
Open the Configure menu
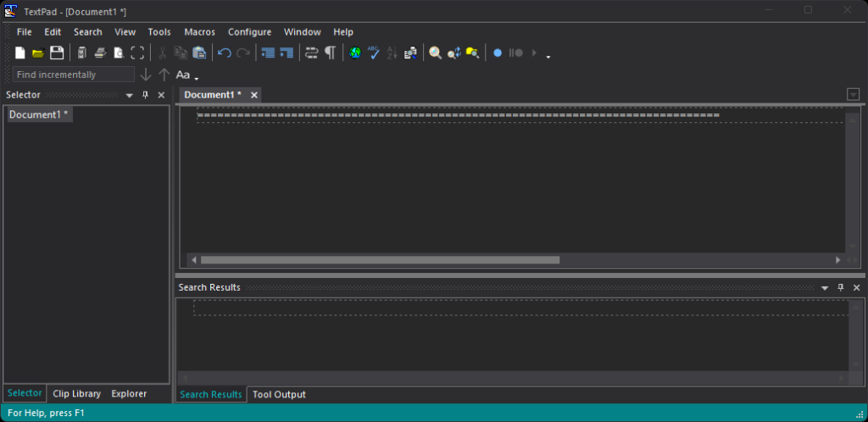point(249,32)
